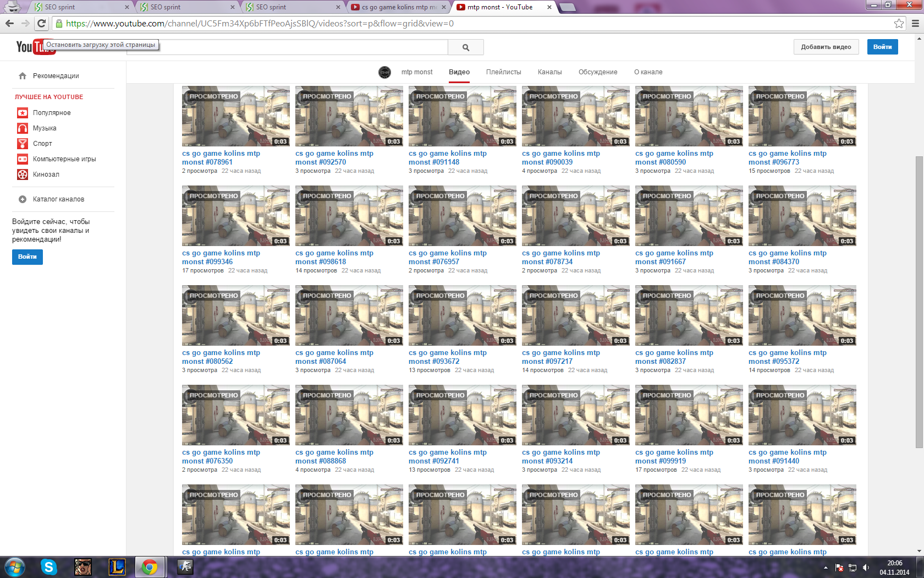Image resolution: width=924 pixels, height=578 pixels.
Task: Click the Каталог каналов plus icon
Action: click(23, 199)
